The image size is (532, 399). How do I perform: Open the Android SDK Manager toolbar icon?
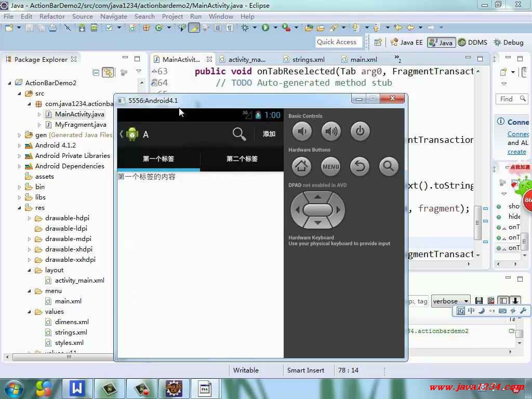click(82, 28)
